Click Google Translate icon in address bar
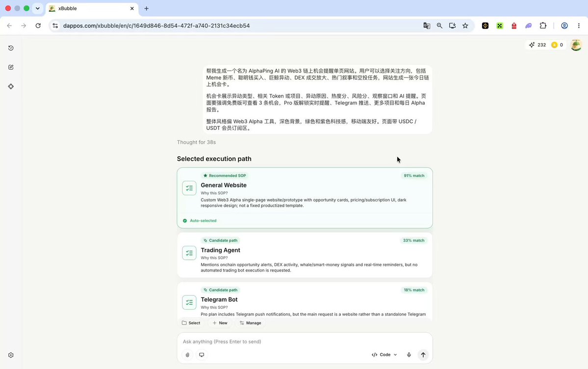588x369 pixels. click(427, 25)
